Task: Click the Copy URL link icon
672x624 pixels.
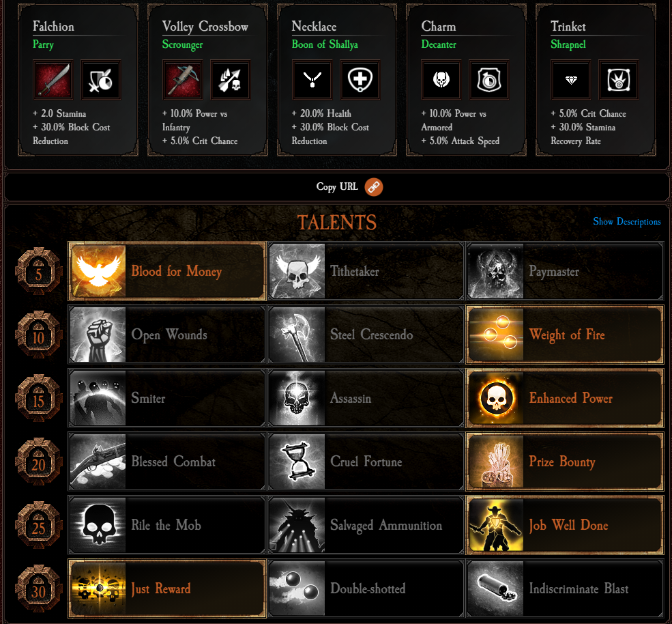Action: click(374, 187)
